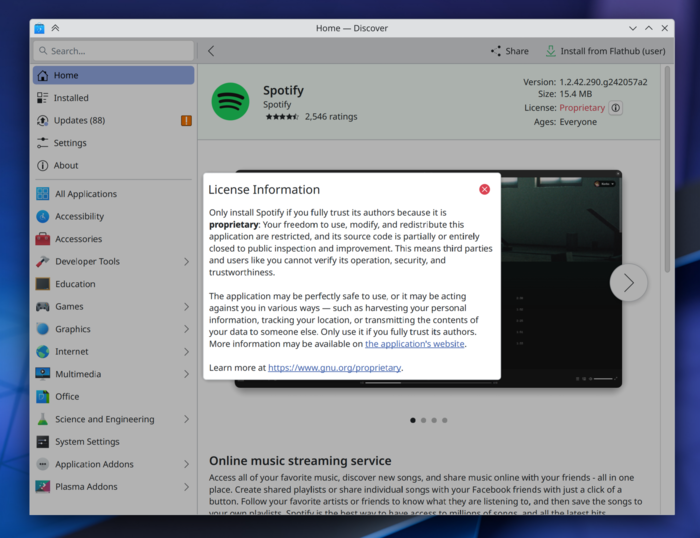Expand the Graphics category chevron

click(x=187, y=329)
